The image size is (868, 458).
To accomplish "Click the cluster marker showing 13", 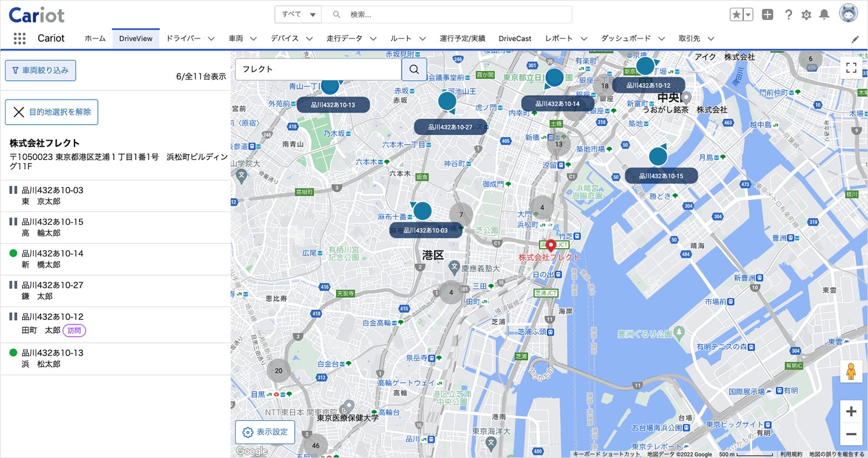I will pyautogui.click(x=559, y=144).
